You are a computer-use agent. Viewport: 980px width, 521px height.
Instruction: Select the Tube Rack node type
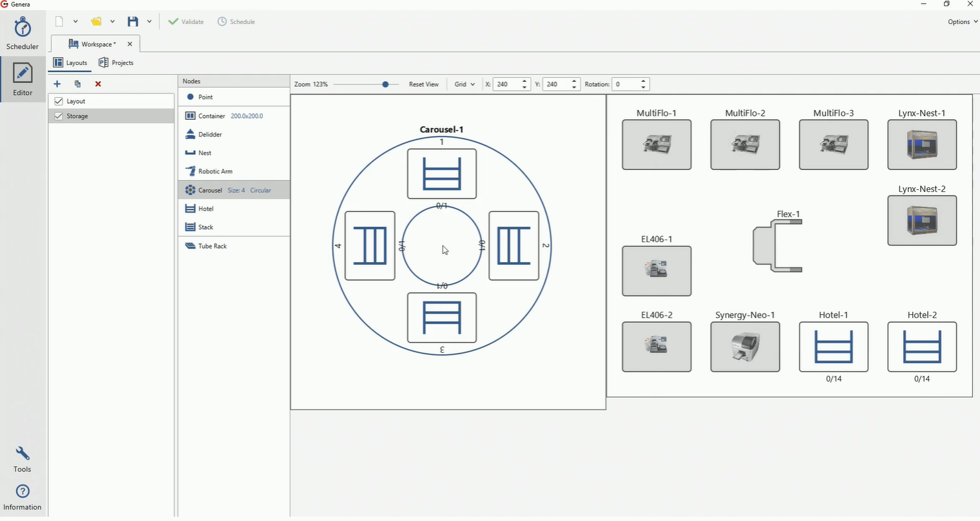point(211,245)
